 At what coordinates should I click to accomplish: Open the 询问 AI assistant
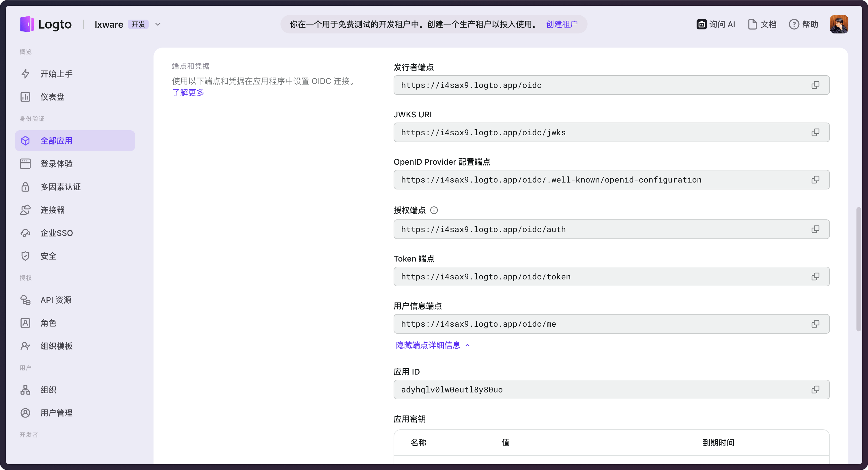[716, 24]
